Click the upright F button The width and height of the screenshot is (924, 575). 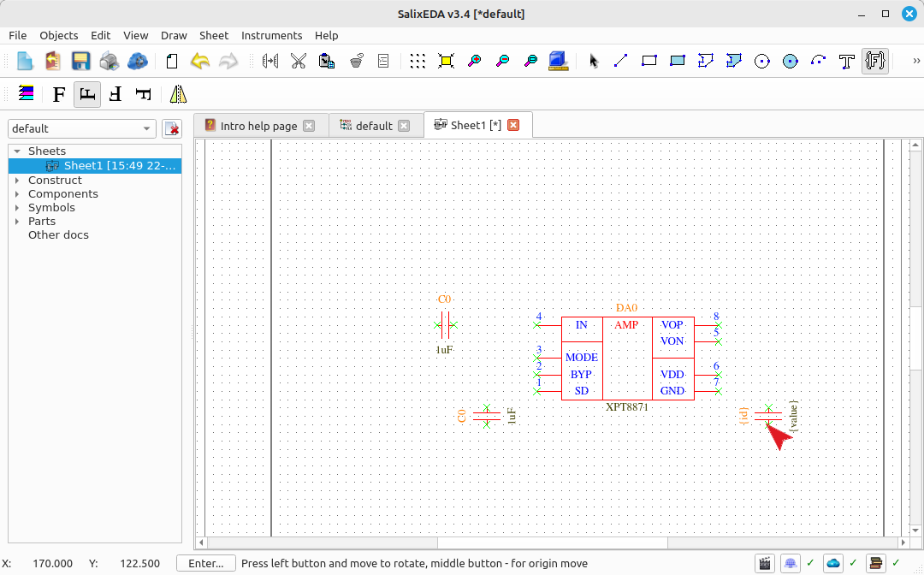pos(59,94)
